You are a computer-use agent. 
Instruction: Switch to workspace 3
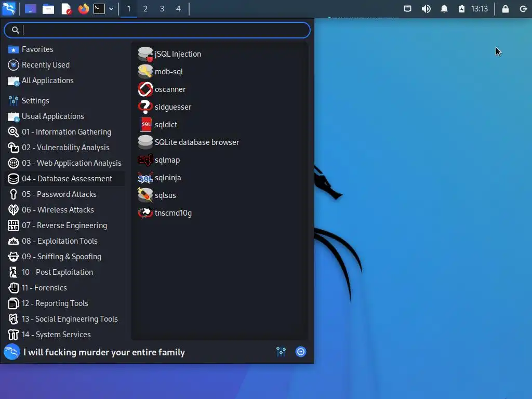click(162, 9)
